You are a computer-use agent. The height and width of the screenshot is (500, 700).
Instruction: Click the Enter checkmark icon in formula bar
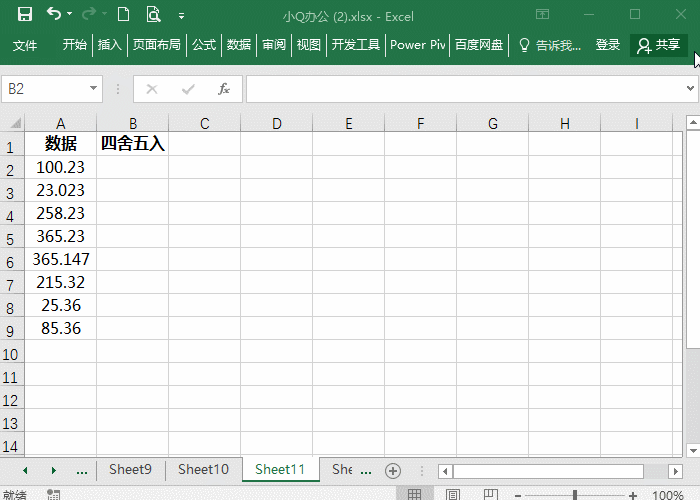(x=188, y=89)
